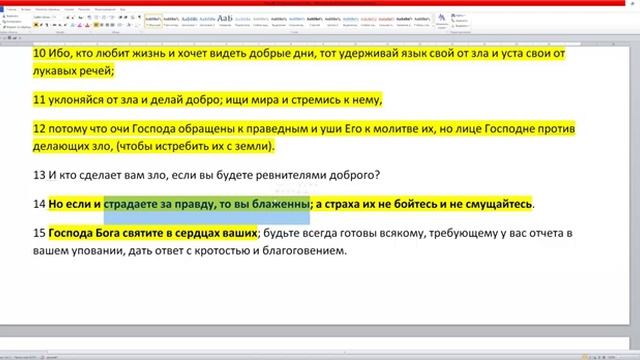This screenshot has height=360, width=640.
Task: Click the Copy (Копировать) icon in Clipboard
Action: coord(4,22)
